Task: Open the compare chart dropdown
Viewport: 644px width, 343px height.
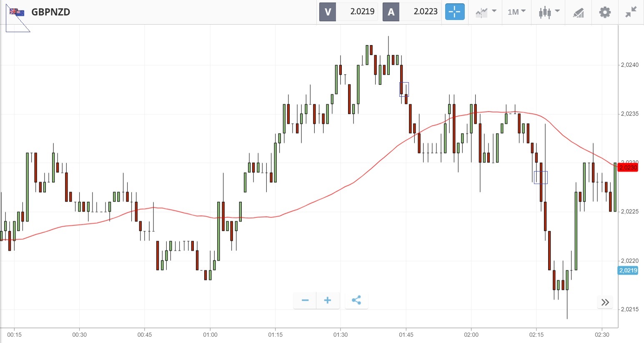Action: pyautogui.click(x=486, y=12)
